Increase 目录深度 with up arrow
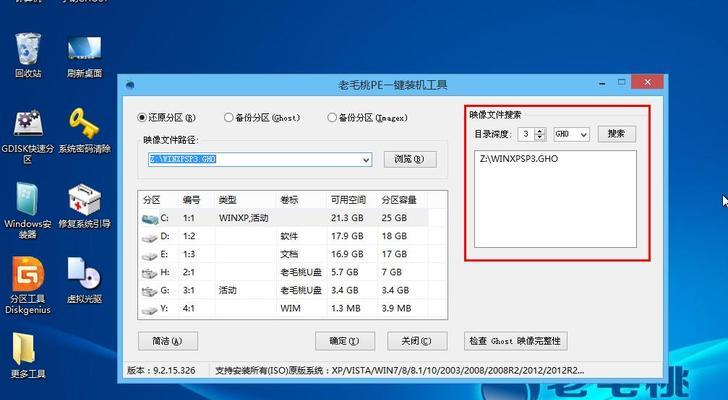The height and width of the screenshot is (400, 728). tap(539, 131)
